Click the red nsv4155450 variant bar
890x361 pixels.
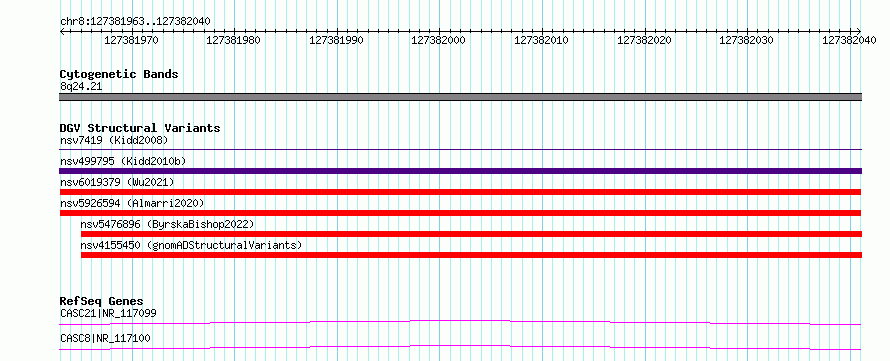[x=472, y=255]
